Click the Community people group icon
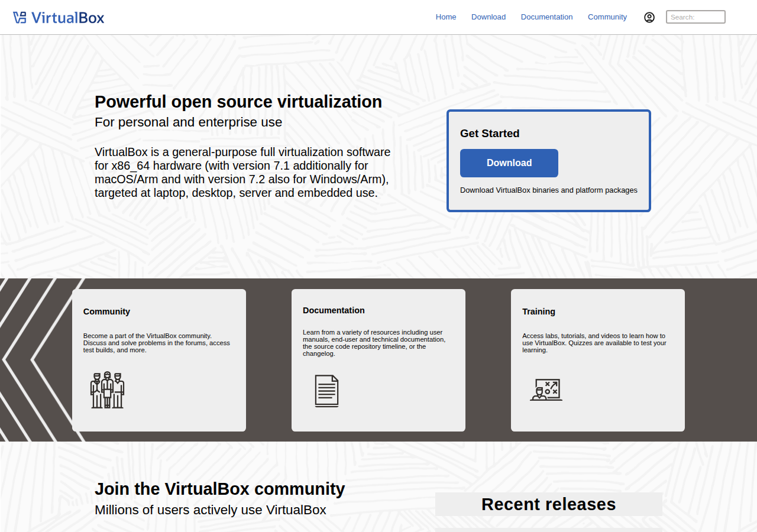Screen dimensions: 757x532 coord(107,390)
